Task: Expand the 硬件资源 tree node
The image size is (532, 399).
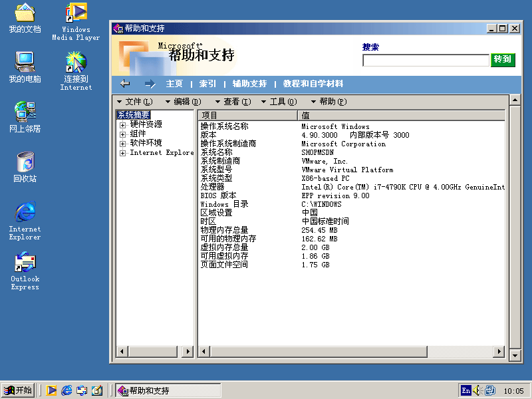Action: (122, 124)
